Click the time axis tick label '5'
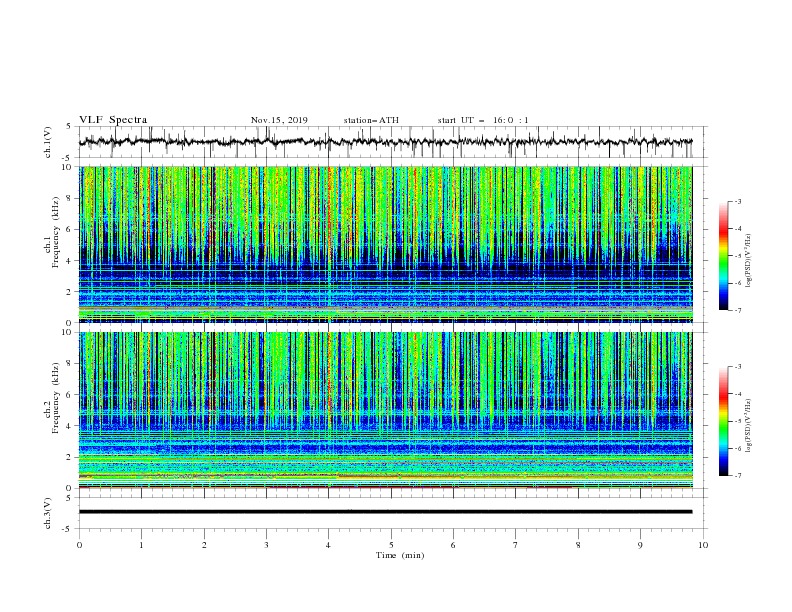 coord(391,545)
